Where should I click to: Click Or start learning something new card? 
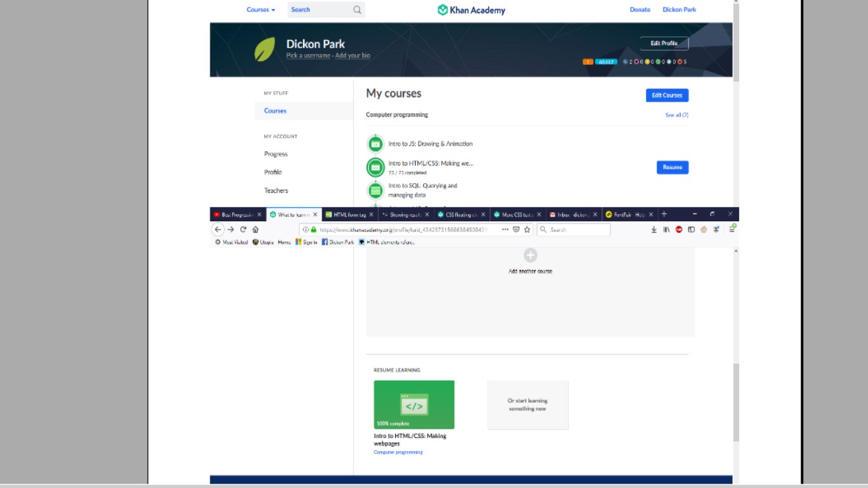527,405
